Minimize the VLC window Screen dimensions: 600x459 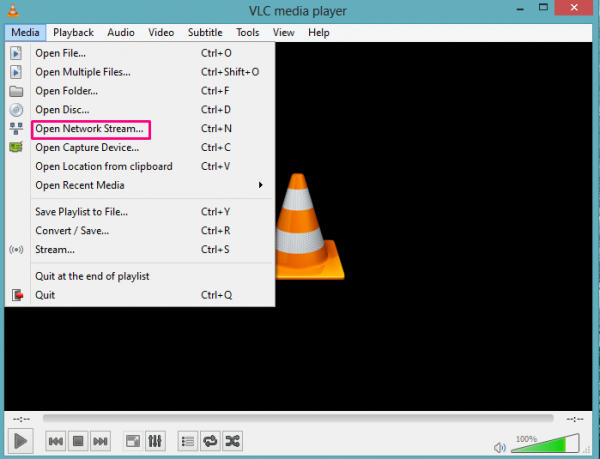pyautogui.click(x=520, y=8)
